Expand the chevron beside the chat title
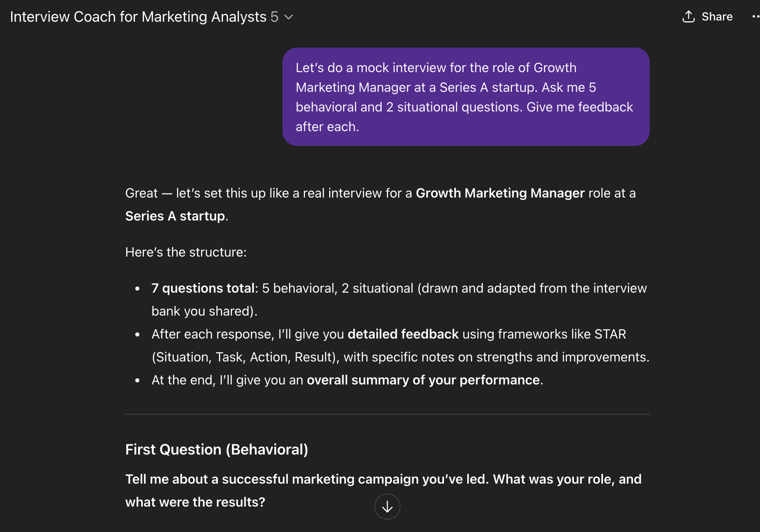Image resolution: width=760 pixels, height=532 pixels. 289,17
